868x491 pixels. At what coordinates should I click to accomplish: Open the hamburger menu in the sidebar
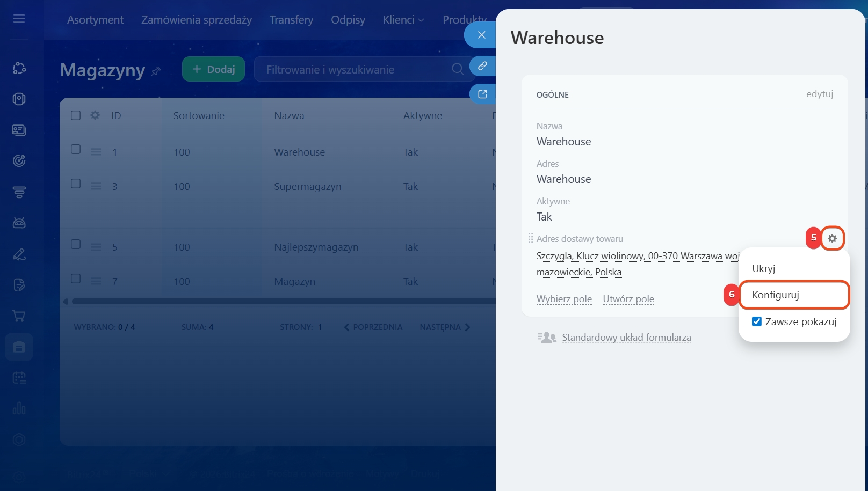click(x=19, y=19)
